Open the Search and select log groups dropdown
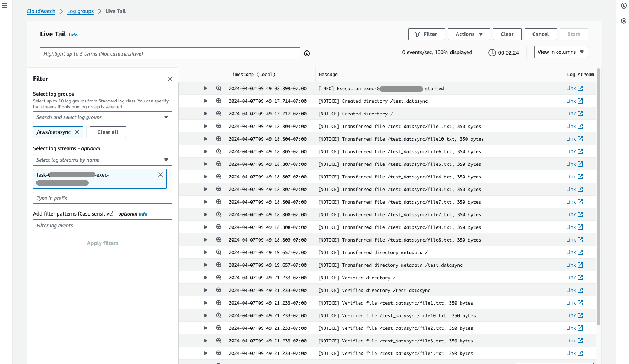This screenshot has width=629, height=364. [x=103, y=117]
